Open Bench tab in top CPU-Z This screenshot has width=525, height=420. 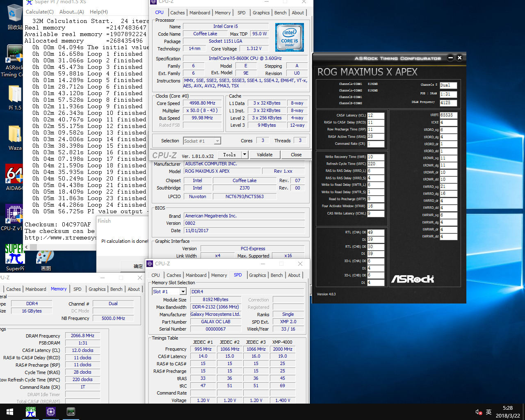point(281,13)
